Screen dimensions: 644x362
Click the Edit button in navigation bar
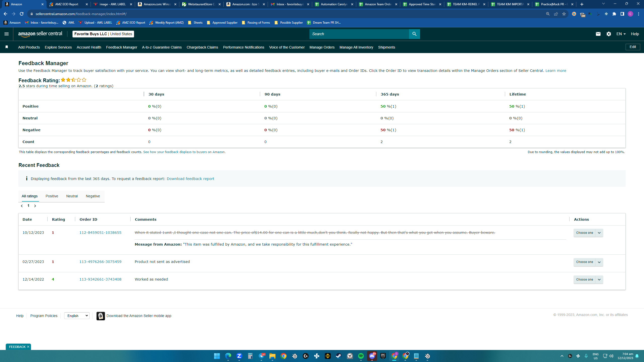coord(633,47)
